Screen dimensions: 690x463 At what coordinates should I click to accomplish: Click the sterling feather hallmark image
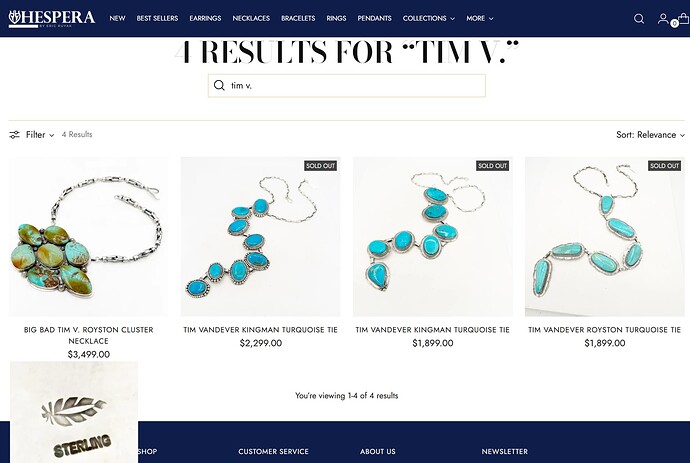(74, 412)
